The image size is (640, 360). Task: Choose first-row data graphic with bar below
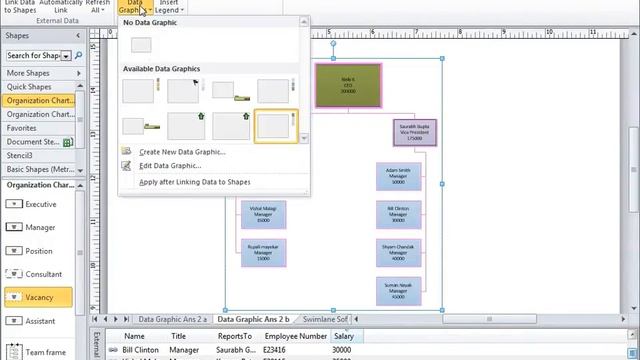coord(231,91)
